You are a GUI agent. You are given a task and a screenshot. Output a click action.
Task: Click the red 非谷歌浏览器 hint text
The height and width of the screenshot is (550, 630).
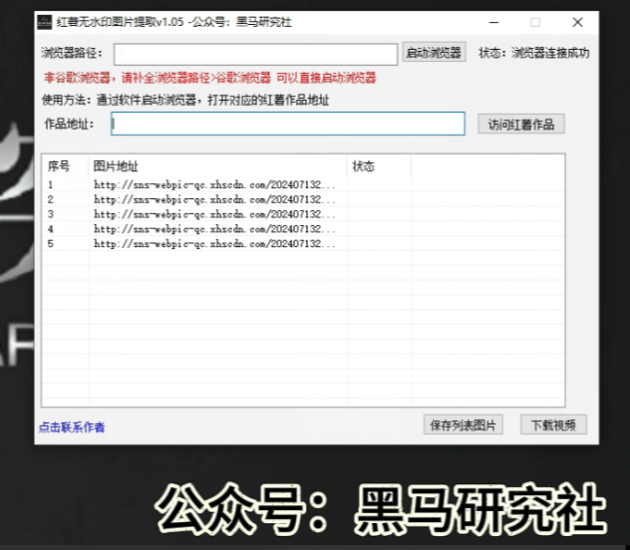(210, 78)
